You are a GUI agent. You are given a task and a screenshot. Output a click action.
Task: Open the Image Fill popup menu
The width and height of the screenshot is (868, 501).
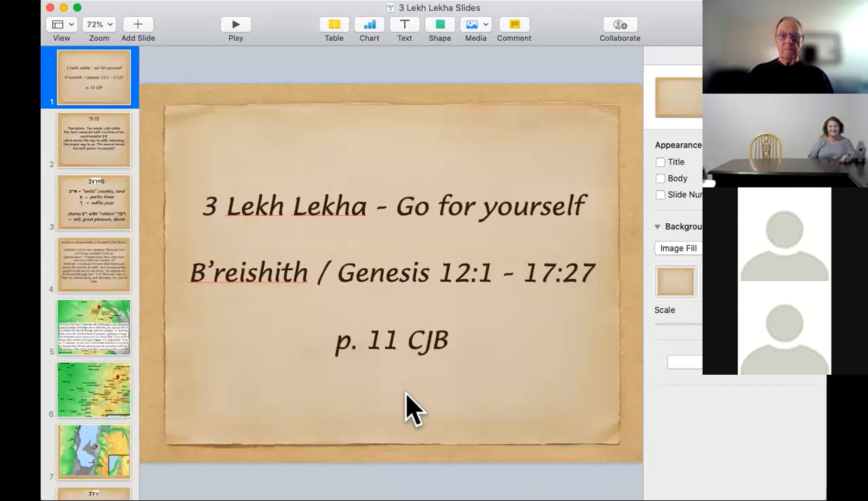pos(678,248)
